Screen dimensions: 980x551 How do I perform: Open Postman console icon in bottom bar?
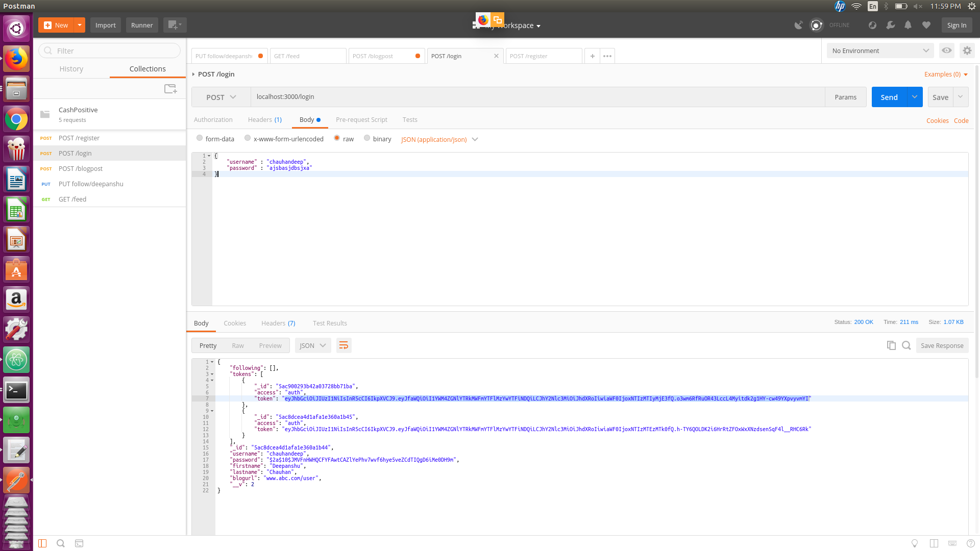[x=79, y=543]
